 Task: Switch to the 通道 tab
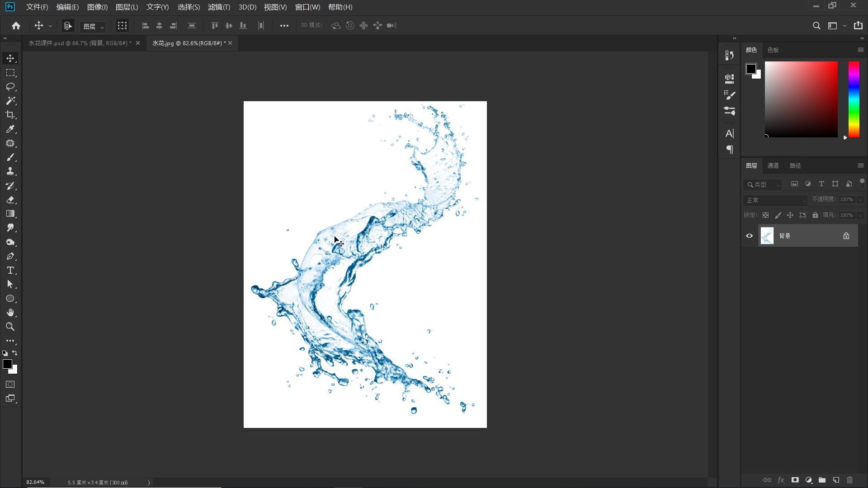[773, 165]
